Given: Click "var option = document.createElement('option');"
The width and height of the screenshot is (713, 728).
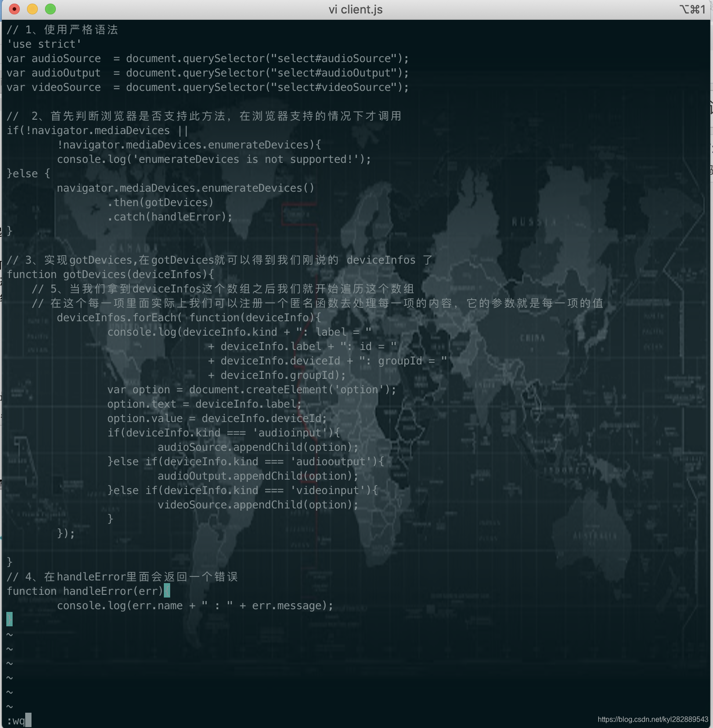Looking at the screenshot, I should [x=252, y=390].
